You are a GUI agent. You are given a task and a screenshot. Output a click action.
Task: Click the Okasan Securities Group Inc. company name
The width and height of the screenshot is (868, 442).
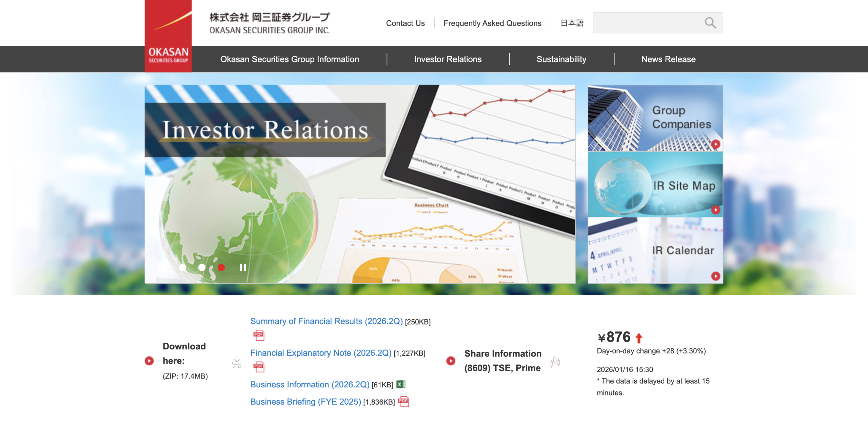(x=270, y=23)
